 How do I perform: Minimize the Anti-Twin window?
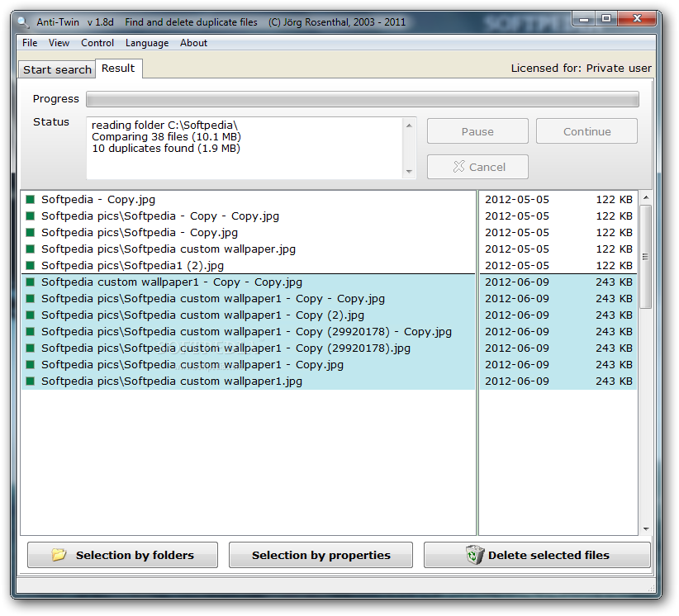(x=584, y=19)
